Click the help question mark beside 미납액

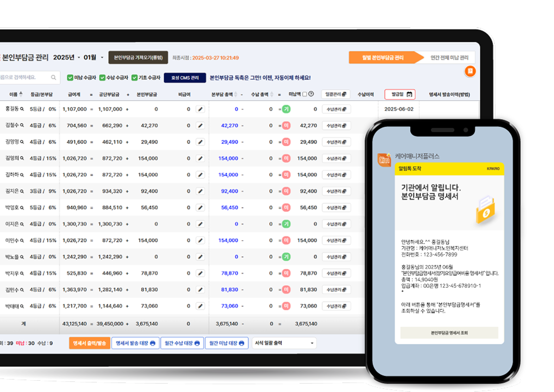(311, 94)
